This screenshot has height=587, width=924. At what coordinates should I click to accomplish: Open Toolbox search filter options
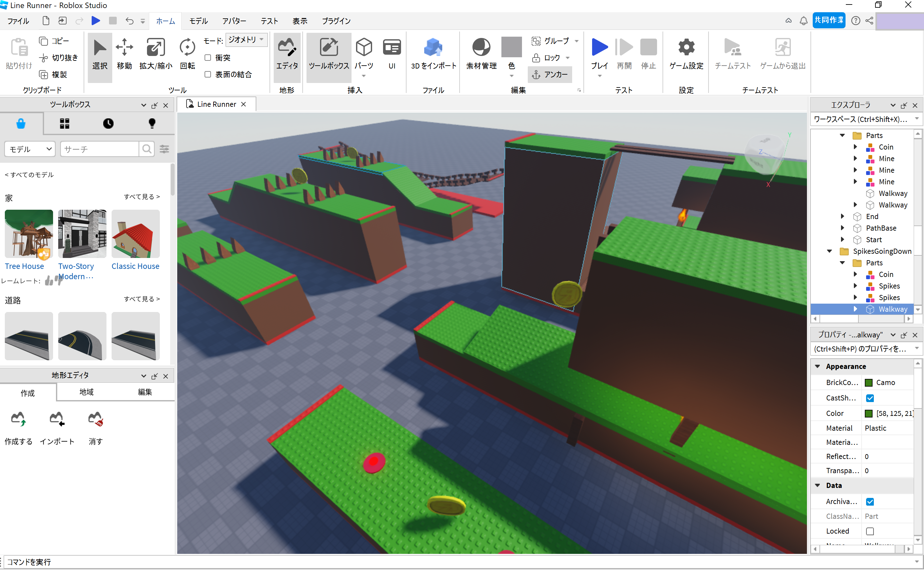[165, 149]
